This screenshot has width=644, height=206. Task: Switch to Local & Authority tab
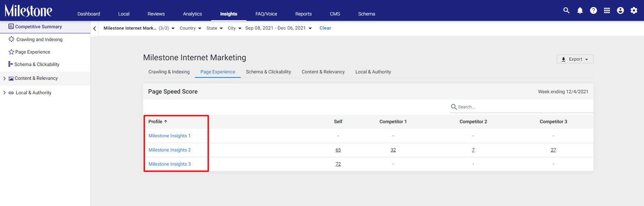373,72
